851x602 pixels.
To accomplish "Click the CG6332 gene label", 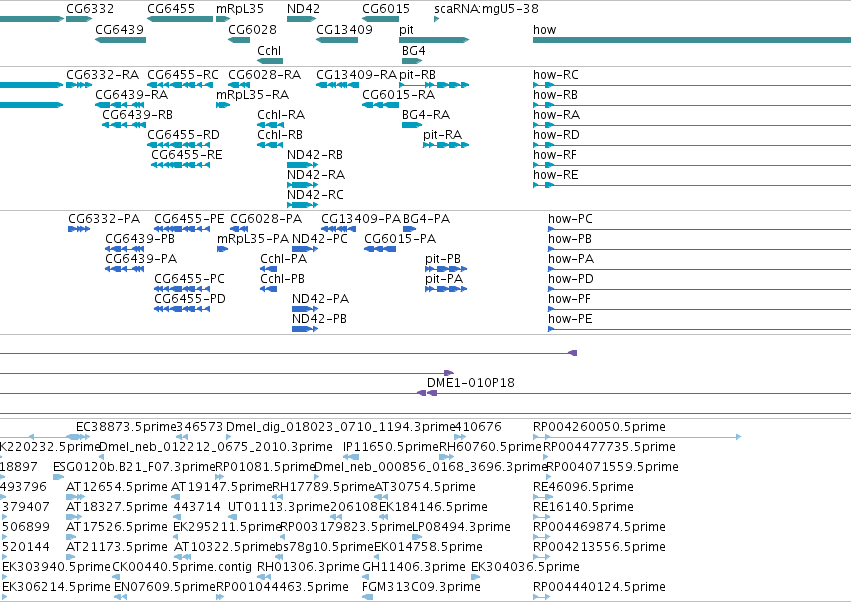I will pos(90,9).
